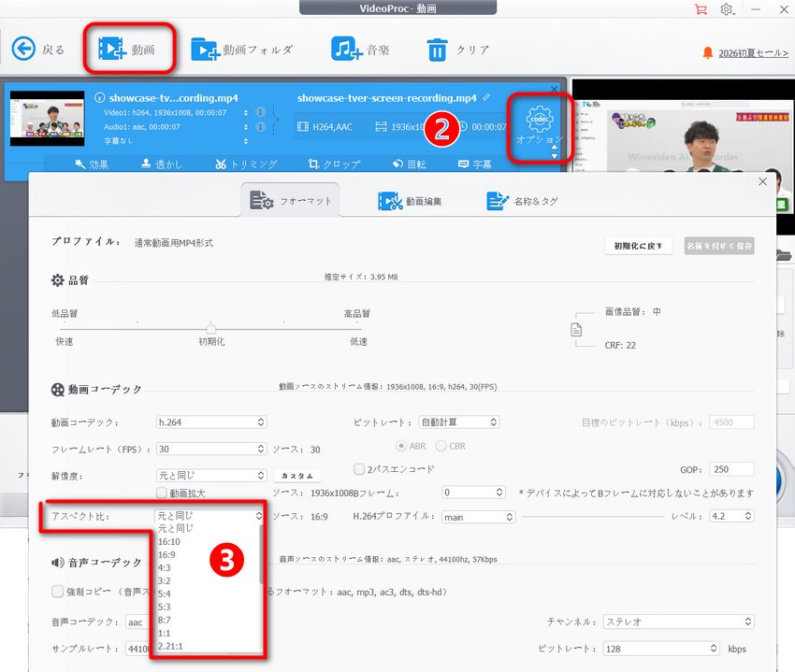
Task: Click the back arrow icon (戻る)
Action: tap(23, 50)
